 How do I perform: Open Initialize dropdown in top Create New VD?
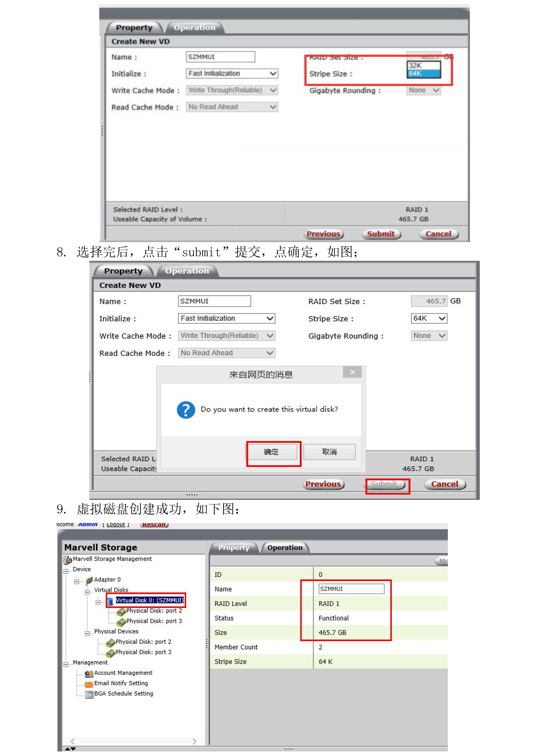coord(232,73)
